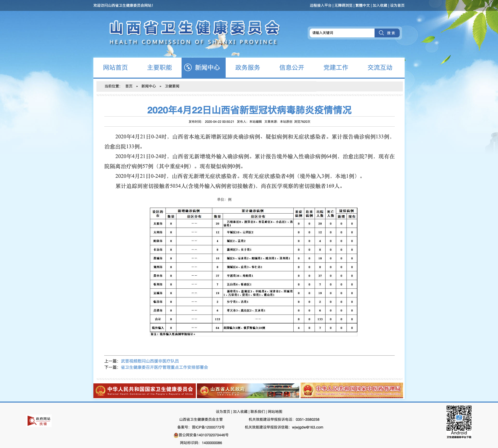Click 晋ICP备12000773号 record number
Image resolution: width=498 pixels, height=448 pixels.
(208, 427)
